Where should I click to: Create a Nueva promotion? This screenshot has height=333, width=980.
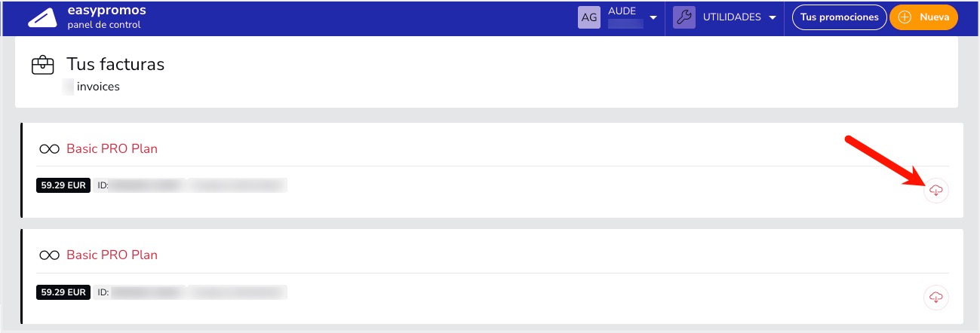click(924, 17)
